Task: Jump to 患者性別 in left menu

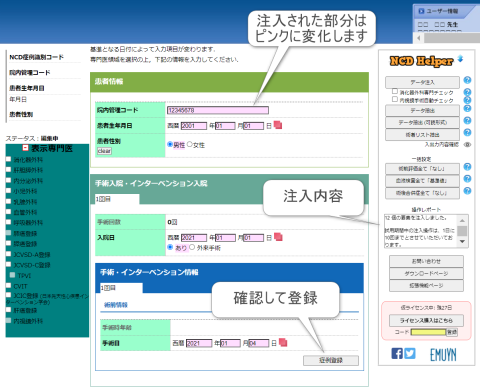Action: (21, 114)
